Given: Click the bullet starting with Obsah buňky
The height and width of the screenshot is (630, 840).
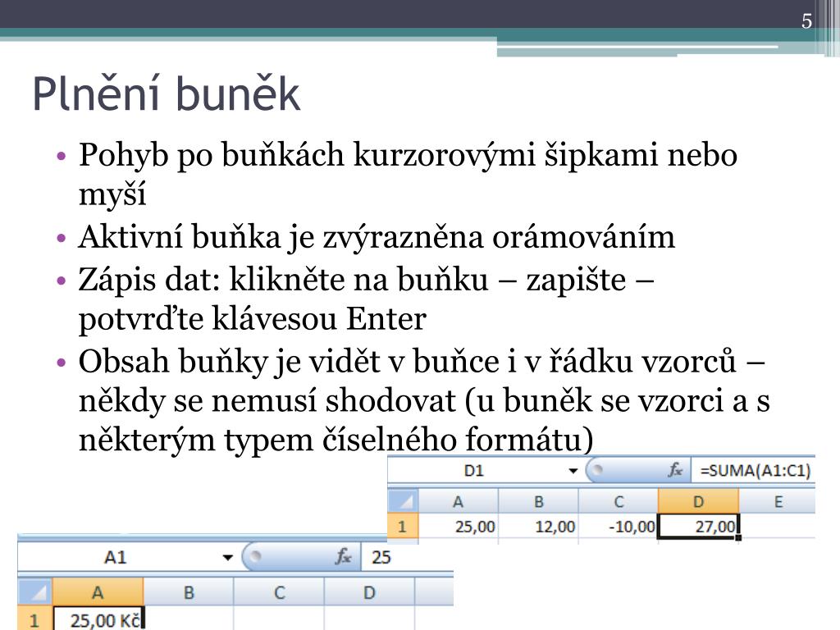Looking at the screenshot, I should pos(424,400).
